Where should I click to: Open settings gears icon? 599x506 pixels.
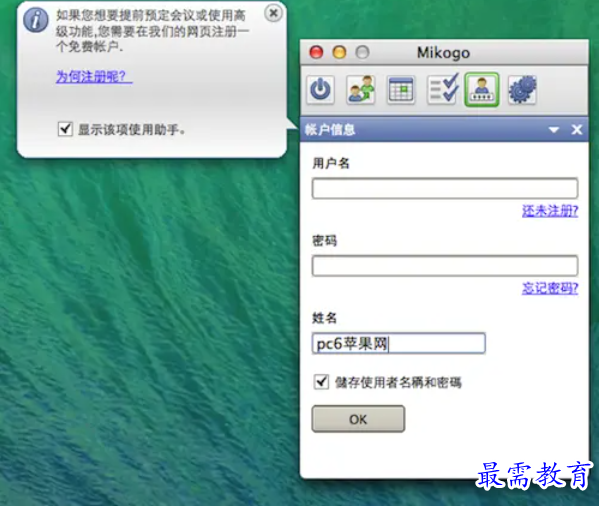coord(522,90)
